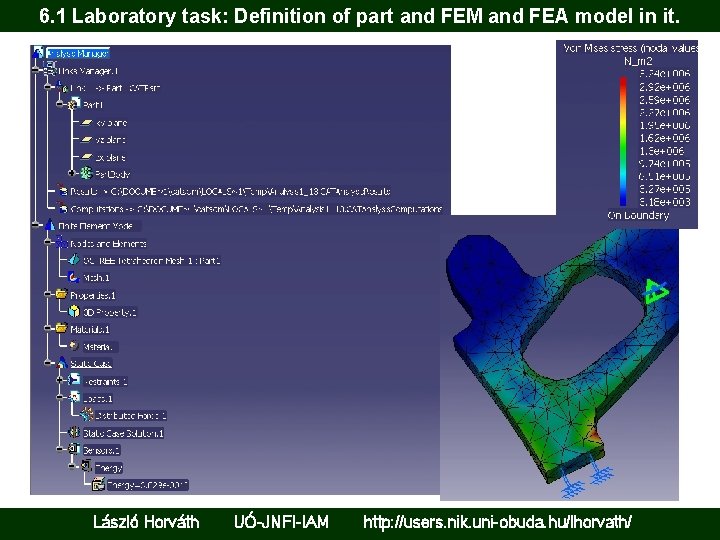Expand the PartBody node
This screenshot has width=720, height=540.
click(71, 173)
